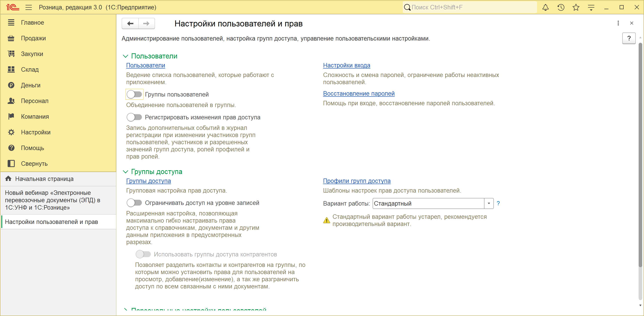Open the Пользователи link

(x=145, y=65)
